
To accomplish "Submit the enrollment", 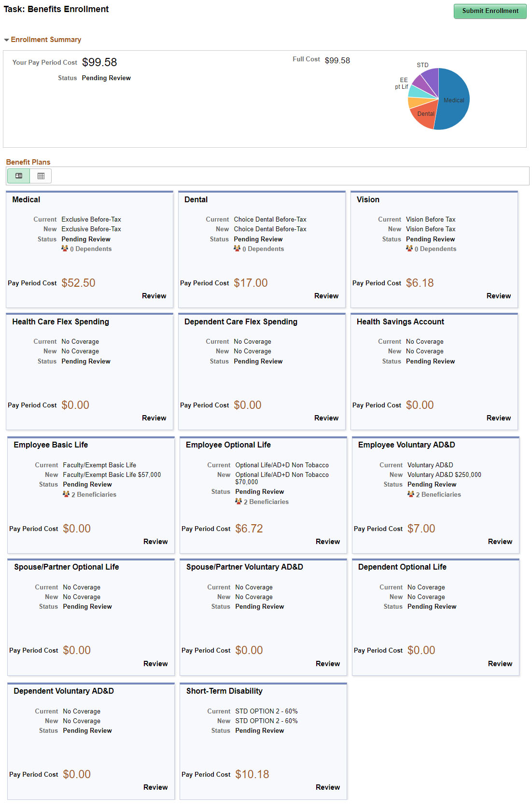I will coord(490,11).
